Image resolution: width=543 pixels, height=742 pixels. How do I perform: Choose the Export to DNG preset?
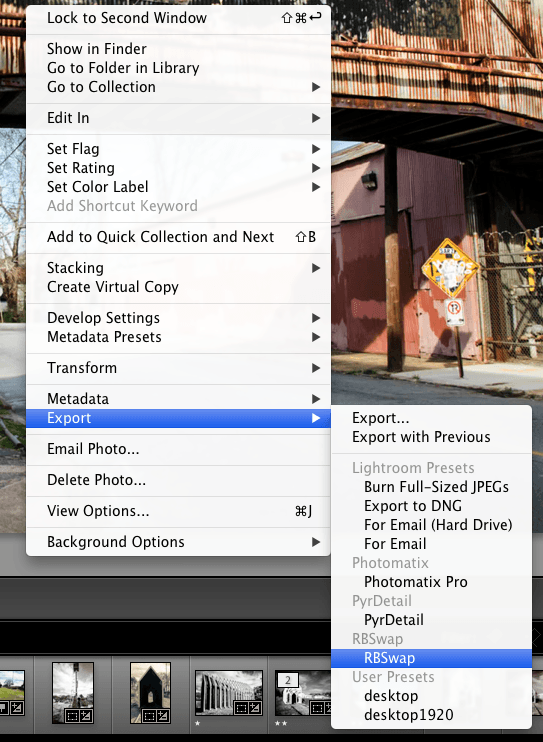pos(431,506)
